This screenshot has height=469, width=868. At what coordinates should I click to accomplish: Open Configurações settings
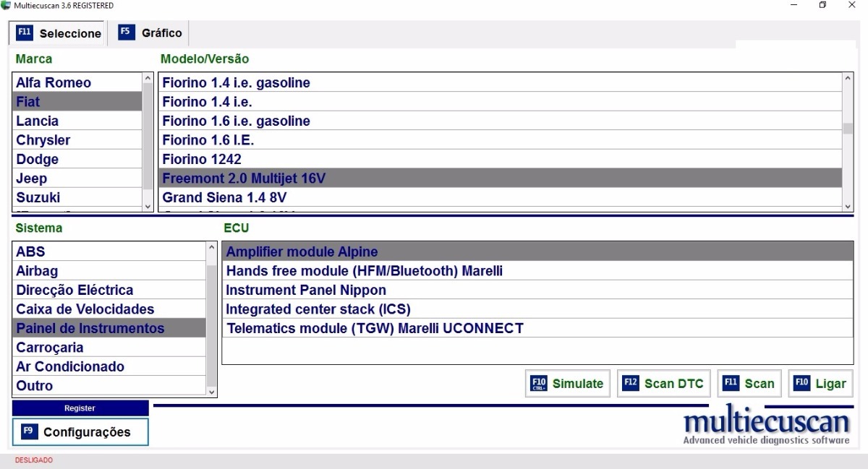click(80, 432)
